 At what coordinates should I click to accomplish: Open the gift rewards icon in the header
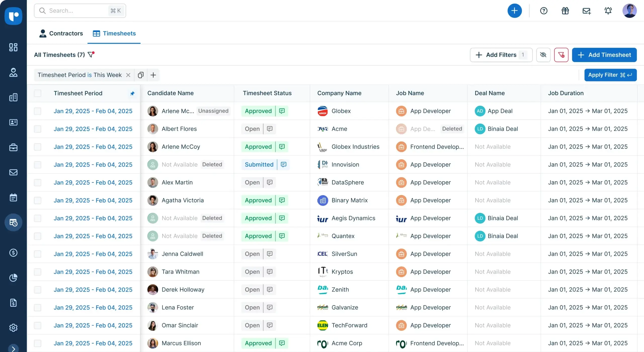pos(565,11)
